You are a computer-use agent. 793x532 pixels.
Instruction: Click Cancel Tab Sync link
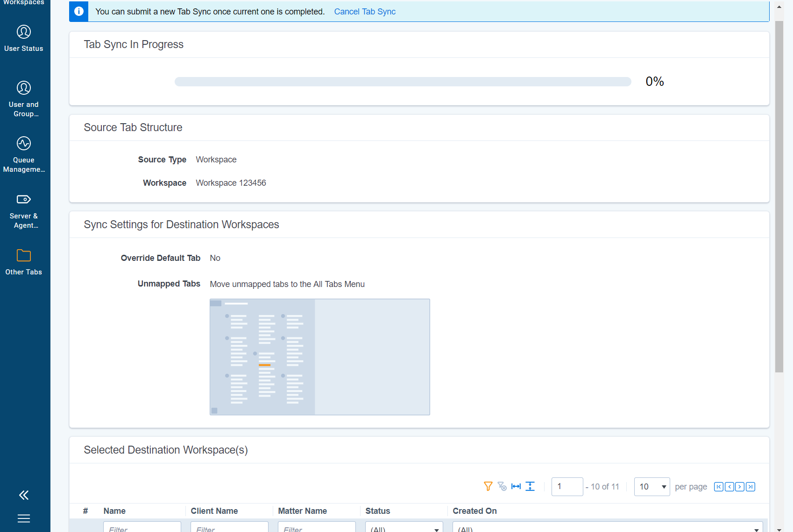(x=365, y=12)
